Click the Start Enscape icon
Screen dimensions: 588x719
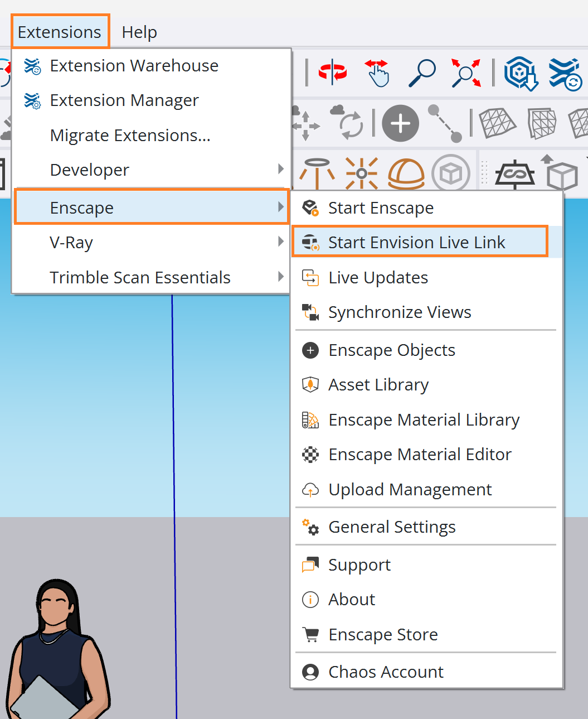click(310, 208)
